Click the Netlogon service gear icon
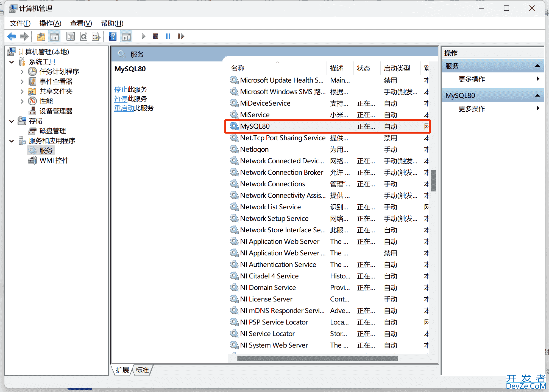The height and width of the screenshot is (392, 549). (234, 149)
